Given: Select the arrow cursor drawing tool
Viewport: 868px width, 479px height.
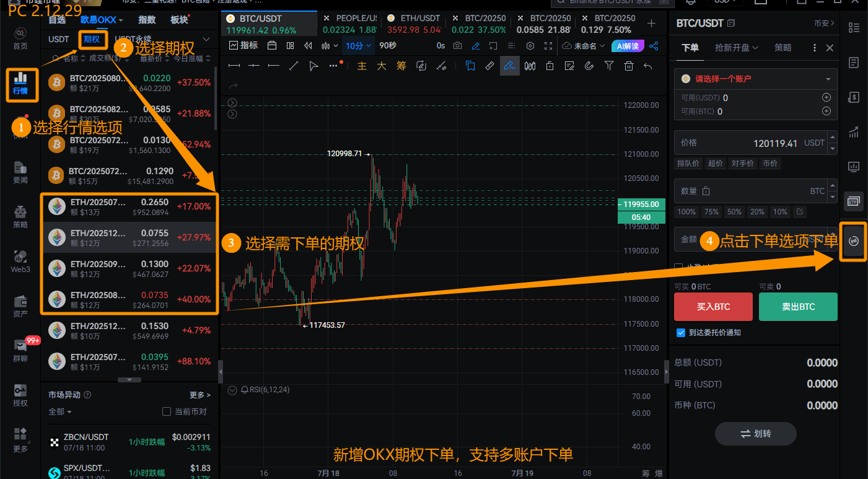Looking at the screenshot, I should 313,65.
